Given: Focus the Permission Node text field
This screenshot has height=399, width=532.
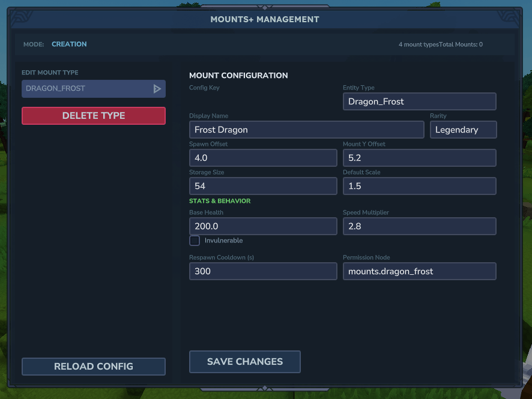Looking at the screenshot, I should pyautogui.click(x=419, y=271).
